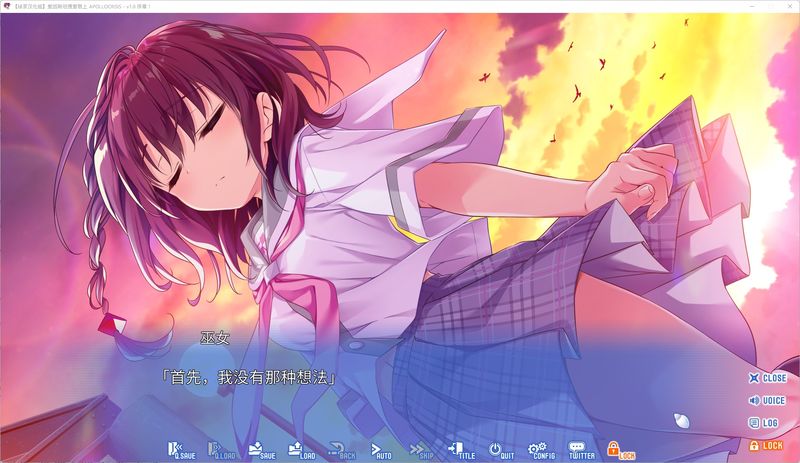Screen dimensions: 800x463
Task: Replay the line with VOICE button
Action: pos(767,400)
